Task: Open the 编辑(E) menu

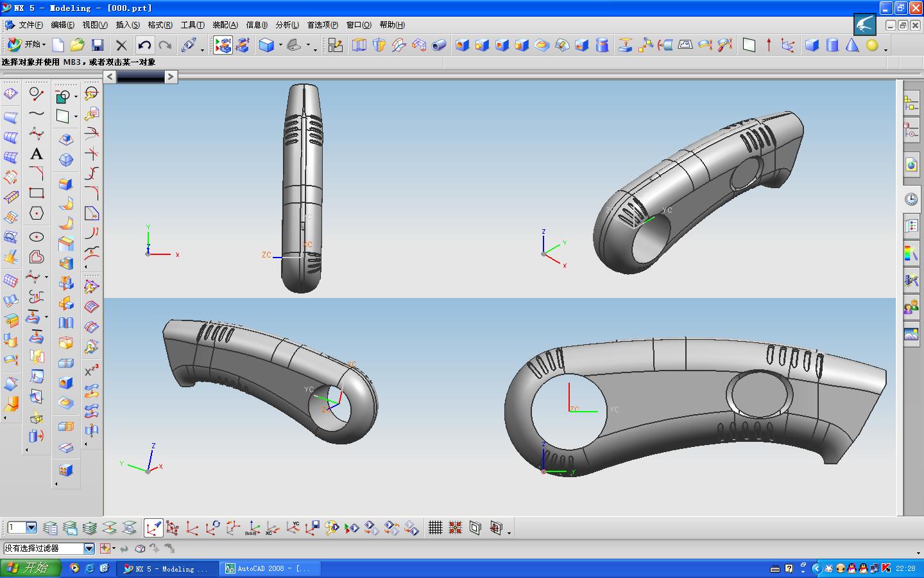Action: (x=62, y=25)
